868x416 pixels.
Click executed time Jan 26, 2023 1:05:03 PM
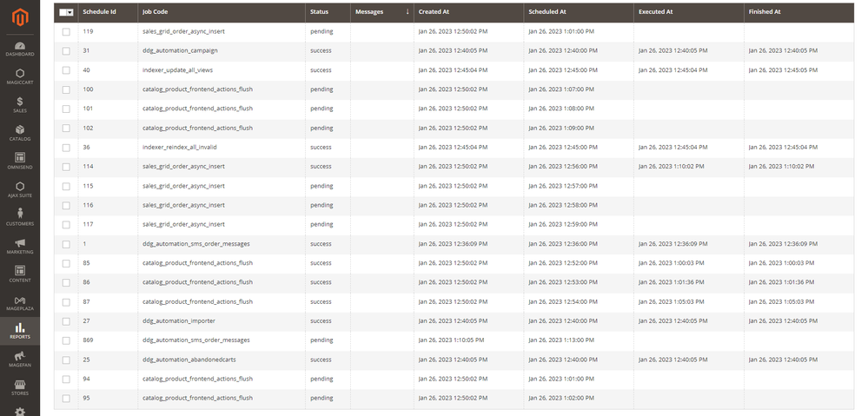click(672, 301)
